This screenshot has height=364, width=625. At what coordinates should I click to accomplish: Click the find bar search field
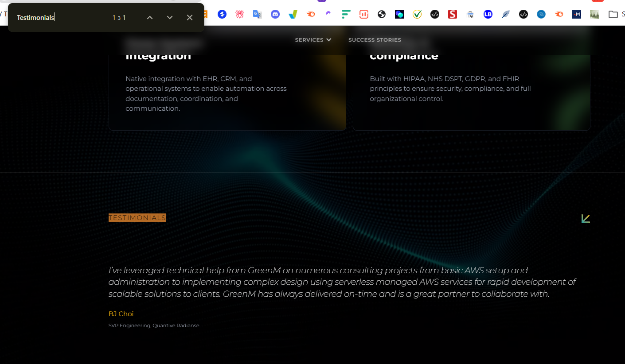[x=62, y=17]
